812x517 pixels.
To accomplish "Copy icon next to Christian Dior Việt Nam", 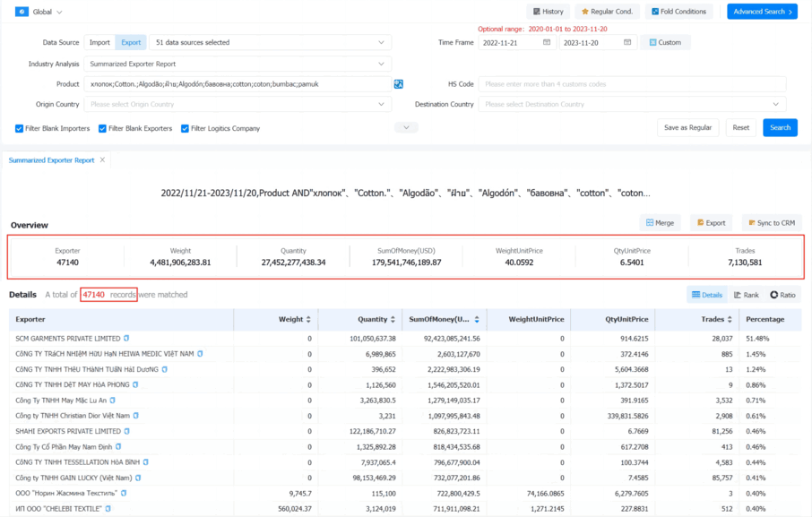I will (136, 416).
